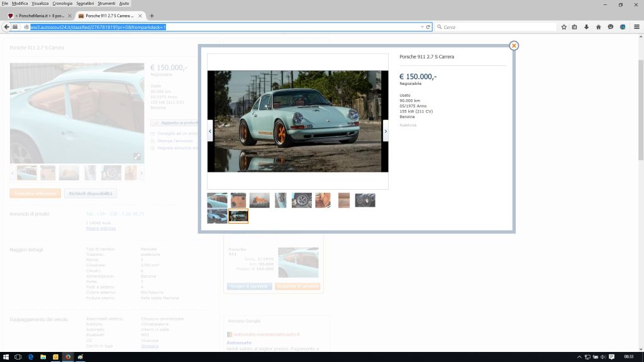
Task: Show the next gallery photo
Action: 386,131
